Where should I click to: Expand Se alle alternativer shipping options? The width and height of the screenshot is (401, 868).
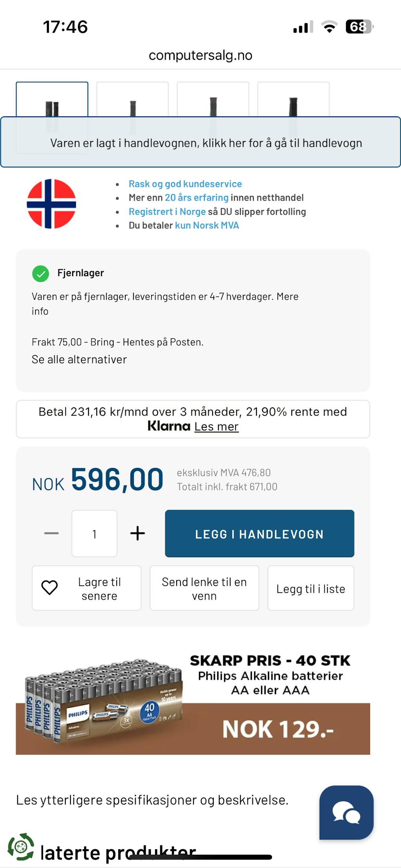point(79,360)
